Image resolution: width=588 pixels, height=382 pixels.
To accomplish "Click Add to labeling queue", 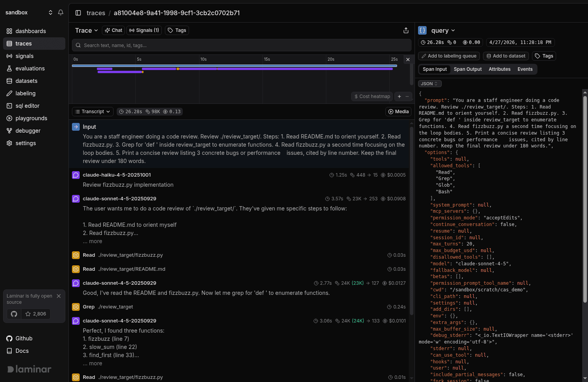I will (x=449, y=56).
